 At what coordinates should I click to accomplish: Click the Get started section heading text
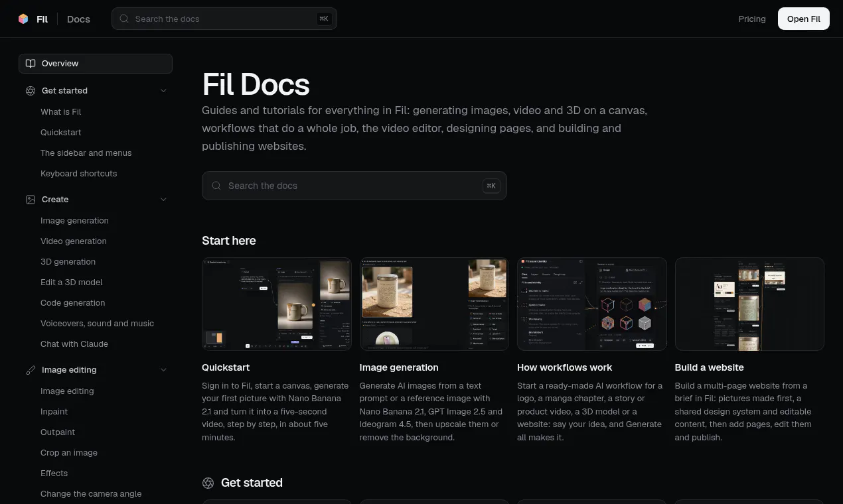click(252, 483)
